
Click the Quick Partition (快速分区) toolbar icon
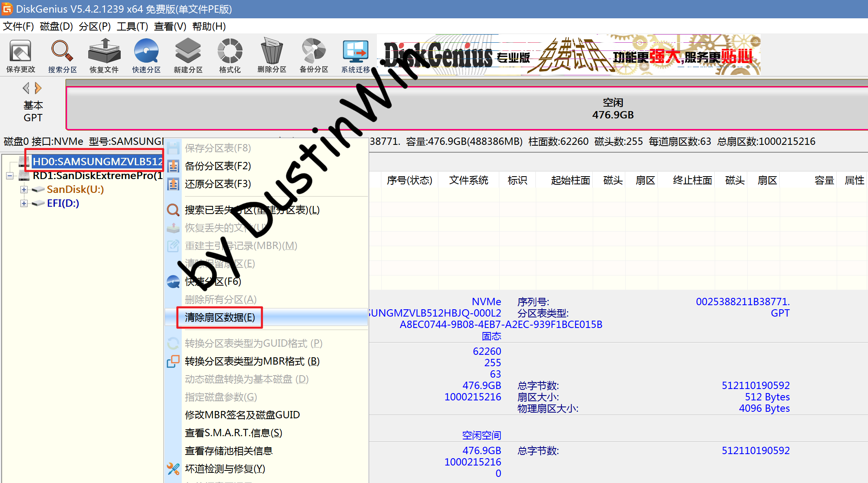(x=146, y=56)
